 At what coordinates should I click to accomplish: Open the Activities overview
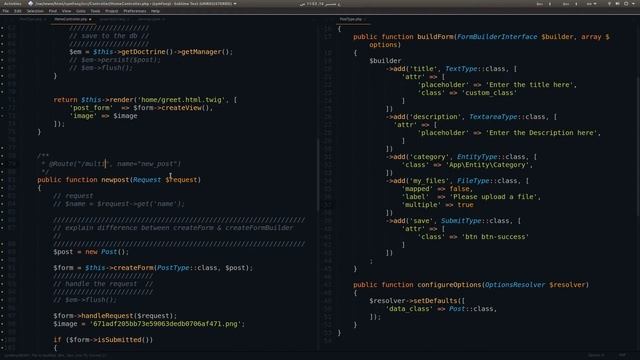click(x=13, y=4)
